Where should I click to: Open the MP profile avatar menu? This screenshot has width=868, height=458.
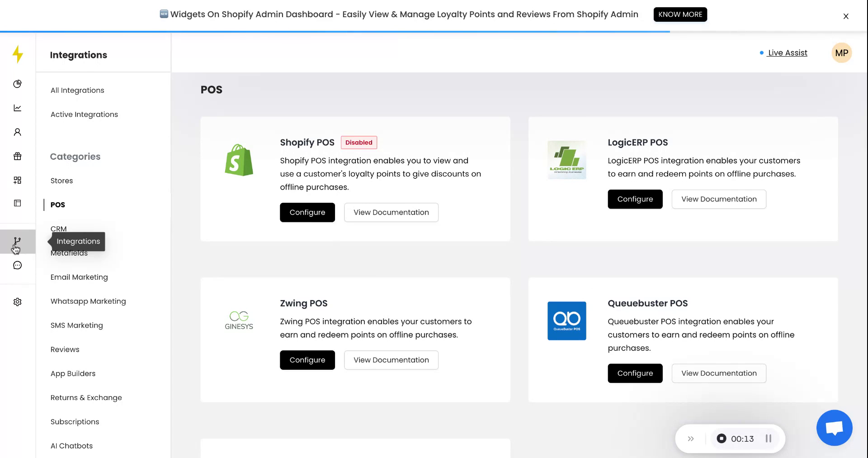point(841,53)
